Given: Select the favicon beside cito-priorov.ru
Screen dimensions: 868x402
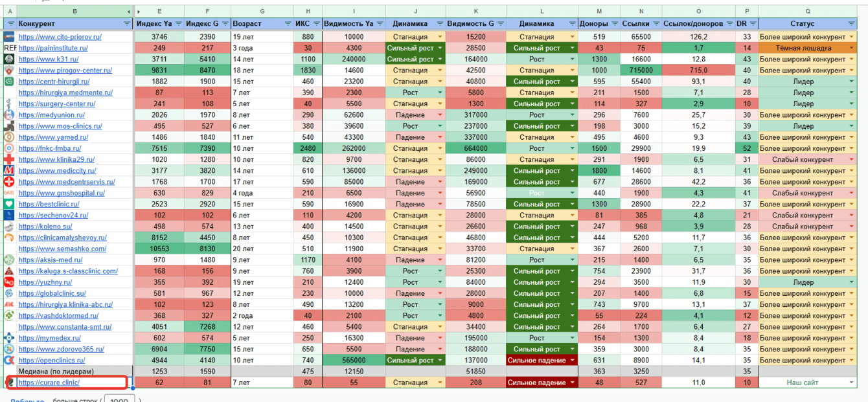Looking at the screenshot, I should coord(10,37).
